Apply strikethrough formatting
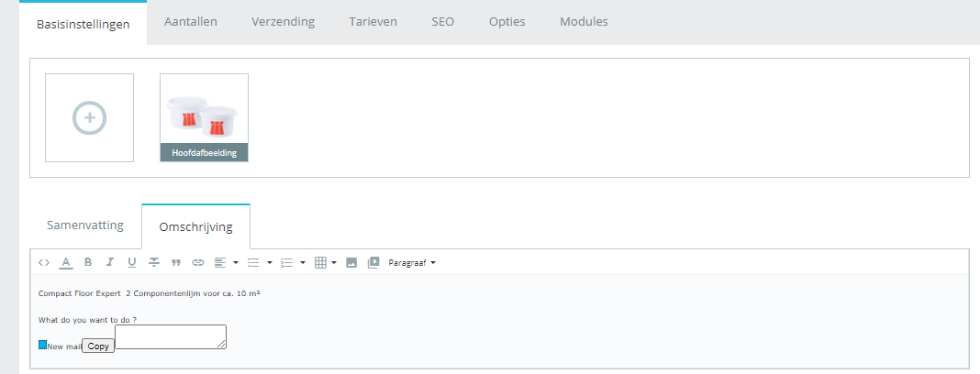The width and height of the screenshot is (980, 374). [x=154, y=263]
